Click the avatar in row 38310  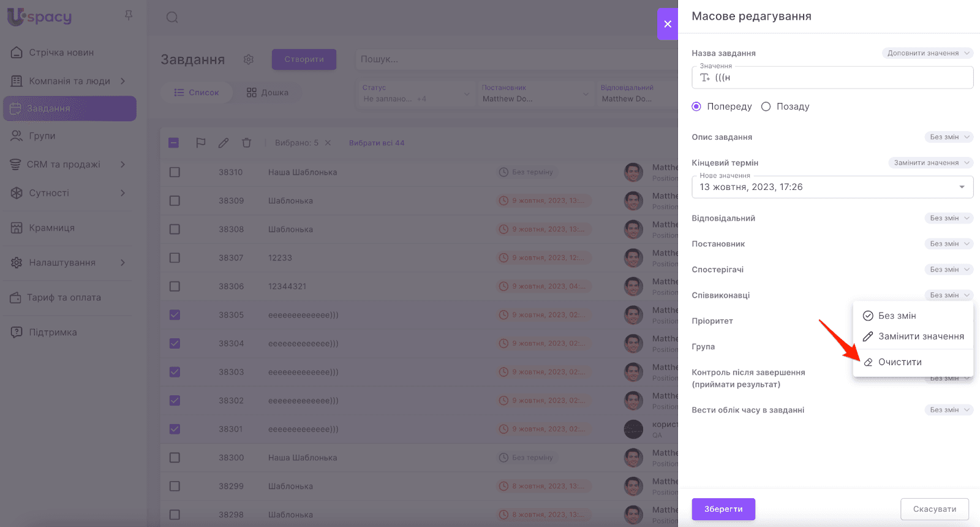633,172
